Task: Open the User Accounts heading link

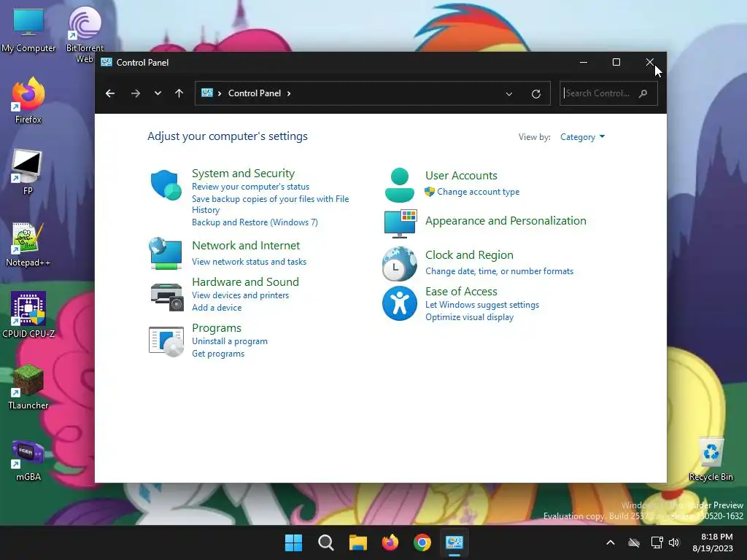Action: (461, 176)
